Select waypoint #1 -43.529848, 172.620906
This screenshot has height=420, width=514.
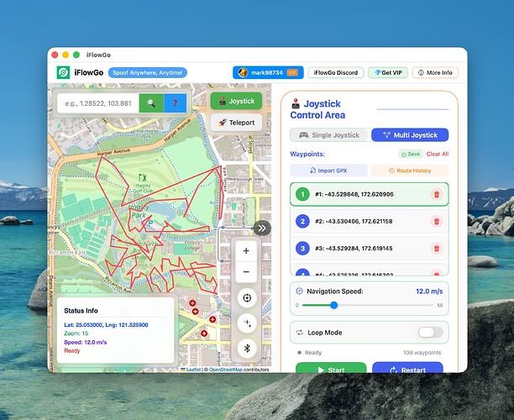pyautogui.click(x=369, y=194)
